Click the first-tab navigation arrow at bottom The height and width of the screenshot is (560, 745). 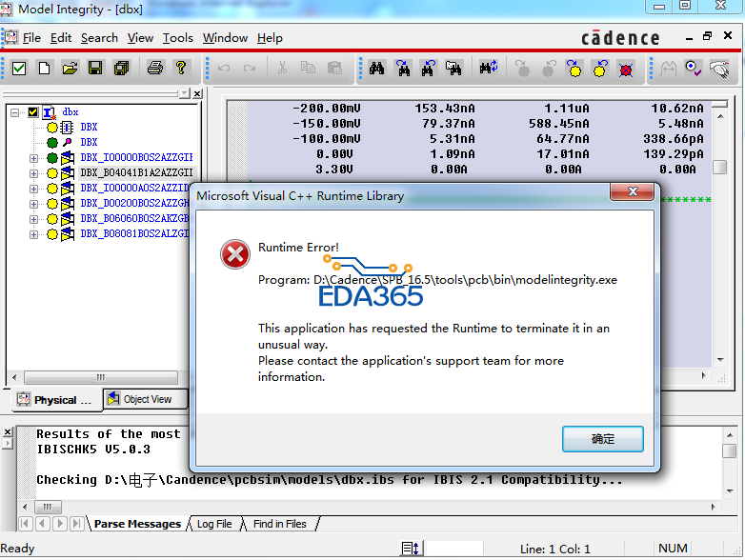tap(25, 524)
